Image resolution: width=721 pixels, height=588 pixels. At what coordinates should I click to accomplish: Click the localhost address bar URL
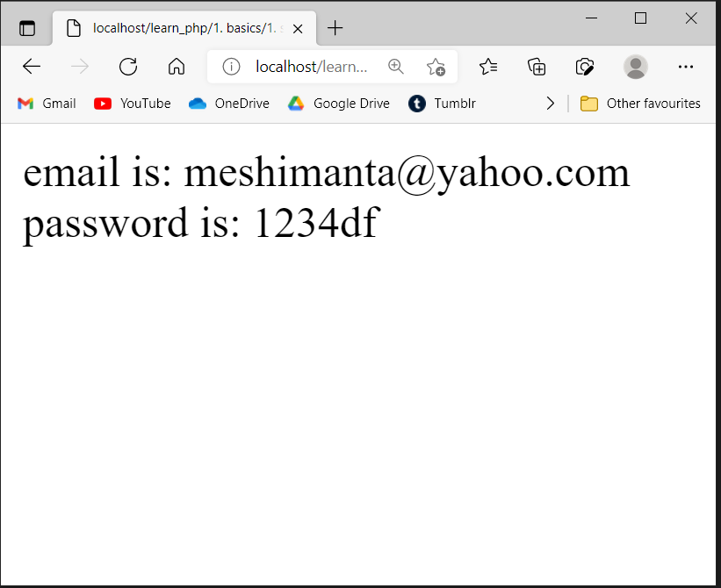coord(311,67)
